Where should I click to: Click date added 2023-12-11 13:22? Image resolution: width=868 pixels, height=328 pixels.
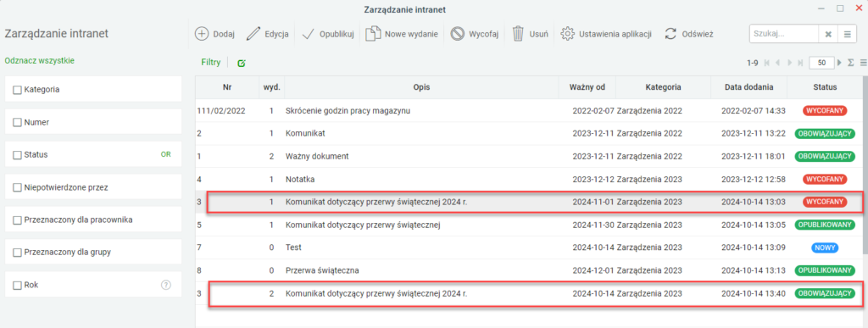click(754, 133)
